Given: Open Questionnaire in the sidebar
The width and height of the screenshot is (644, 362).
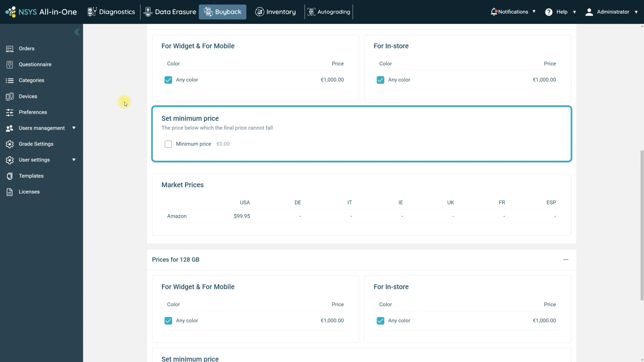Looking at the screenshot, I should [35, 64].
